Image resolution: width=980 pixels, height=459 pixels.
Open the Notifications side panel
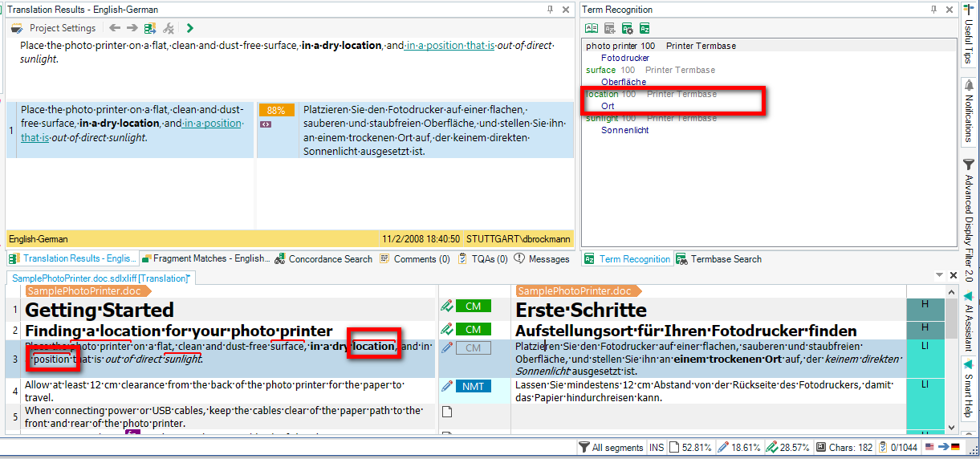969,111
